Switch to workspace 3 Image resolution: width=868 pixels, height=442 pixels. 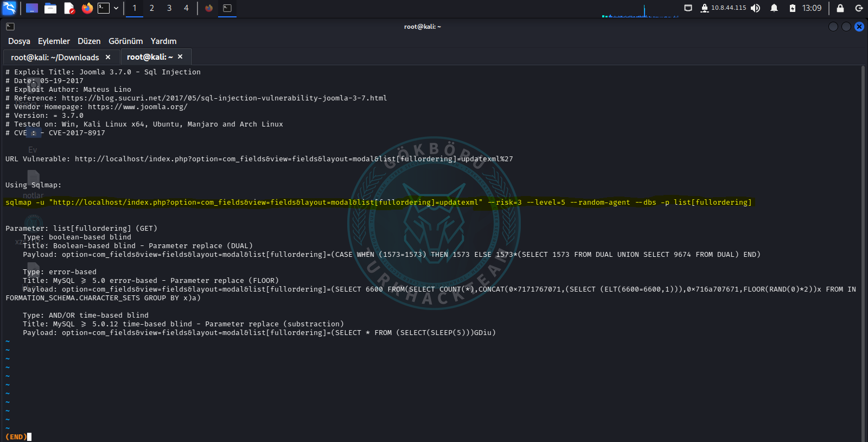click(169, 8)
